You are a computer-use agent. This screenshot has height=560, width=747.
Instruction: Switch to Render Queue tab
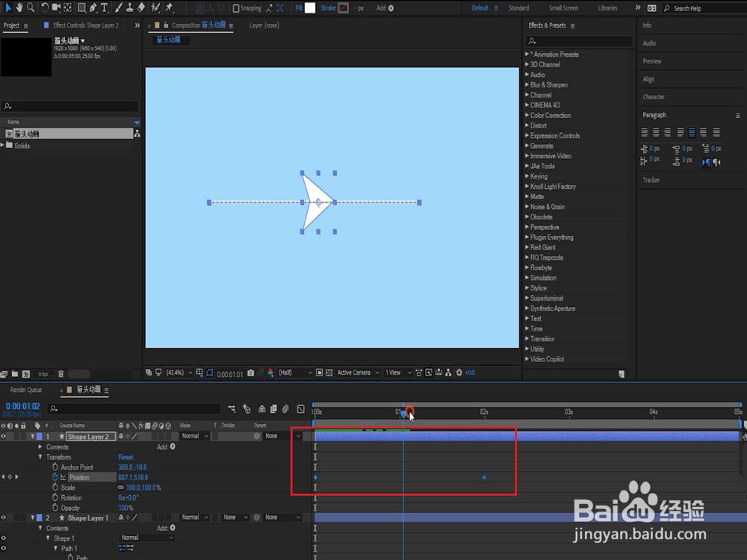click(26, 390)
